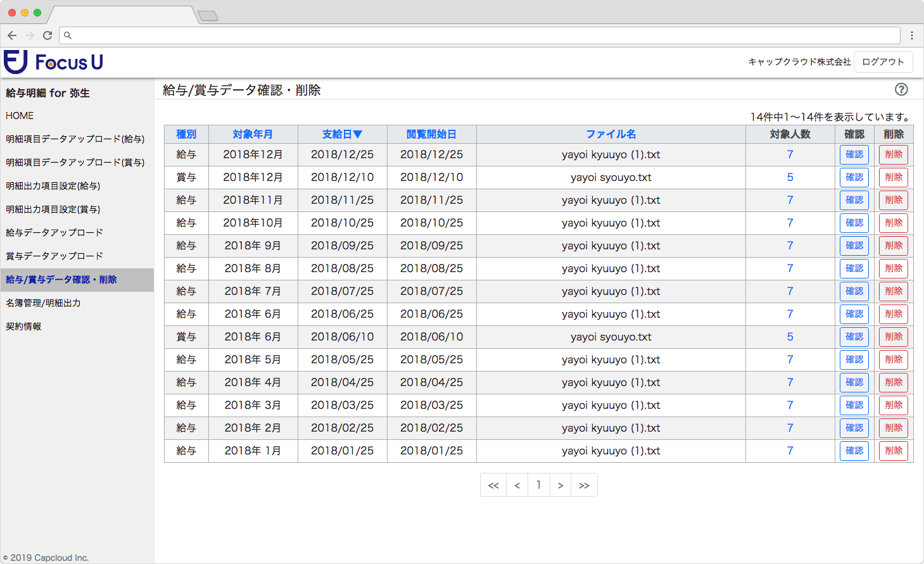Click 削除 for the 2018/08/25 row
924x564 pixels.
[894, 268]
